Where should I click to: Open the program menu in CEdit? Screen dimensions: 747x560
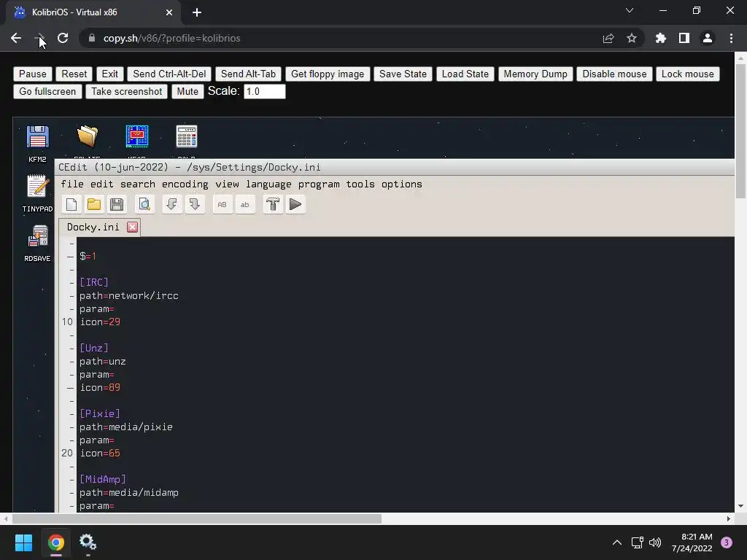(320, 184)
